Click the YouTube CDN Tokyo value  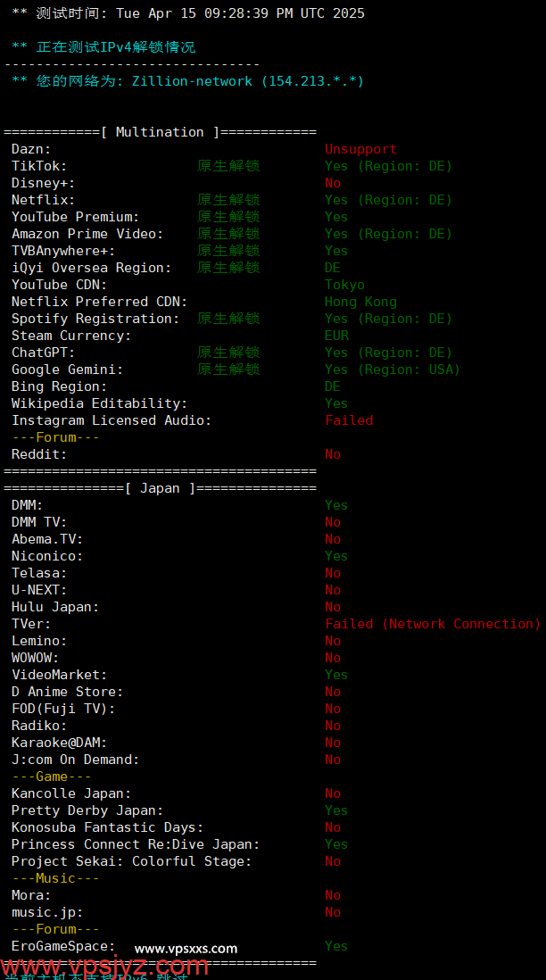[344, 285]
